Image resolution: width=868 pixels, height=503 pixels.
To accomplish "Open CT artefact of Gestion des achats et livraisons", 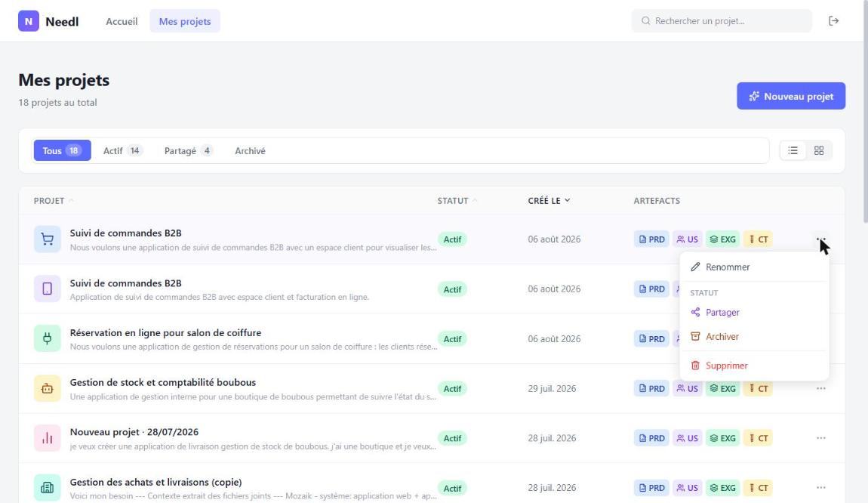I will coord(758,487).
